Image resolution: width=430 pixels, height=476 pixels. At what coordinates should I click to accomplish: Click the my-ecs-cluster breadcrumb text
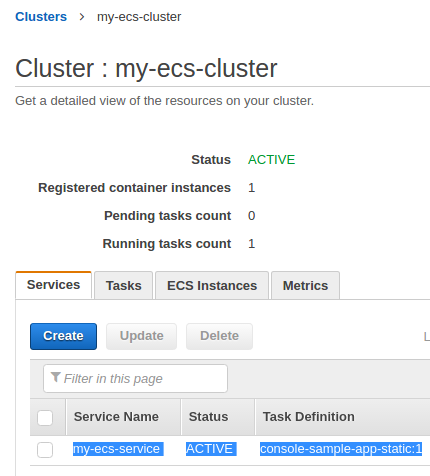pyautogui.click(x=139, y=17)
